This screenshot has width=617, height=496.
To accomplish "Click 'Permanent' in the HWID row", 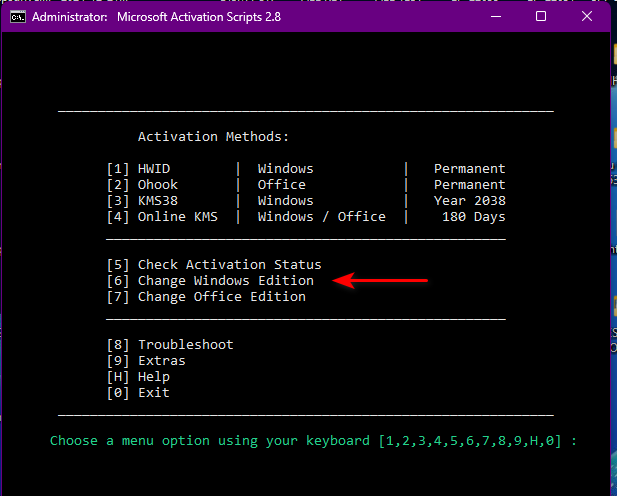I will coord(469,168).
